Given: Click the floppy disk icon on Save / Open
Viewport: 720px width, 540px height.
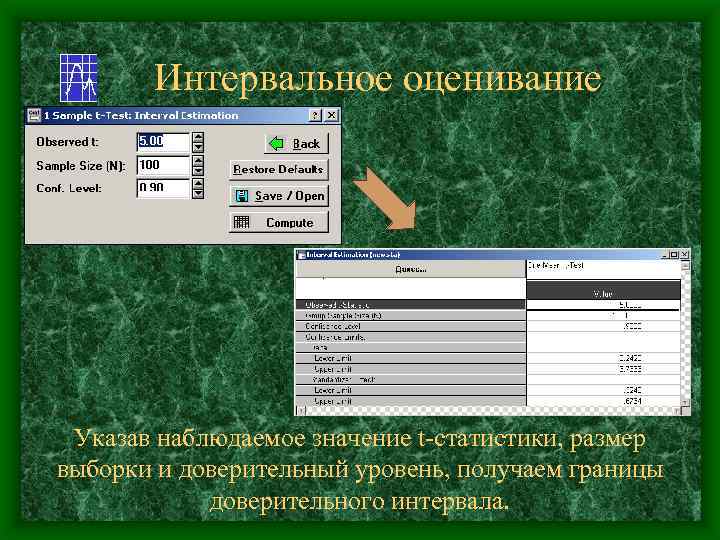Looking at the screenshot, I should tap(242, 196).
